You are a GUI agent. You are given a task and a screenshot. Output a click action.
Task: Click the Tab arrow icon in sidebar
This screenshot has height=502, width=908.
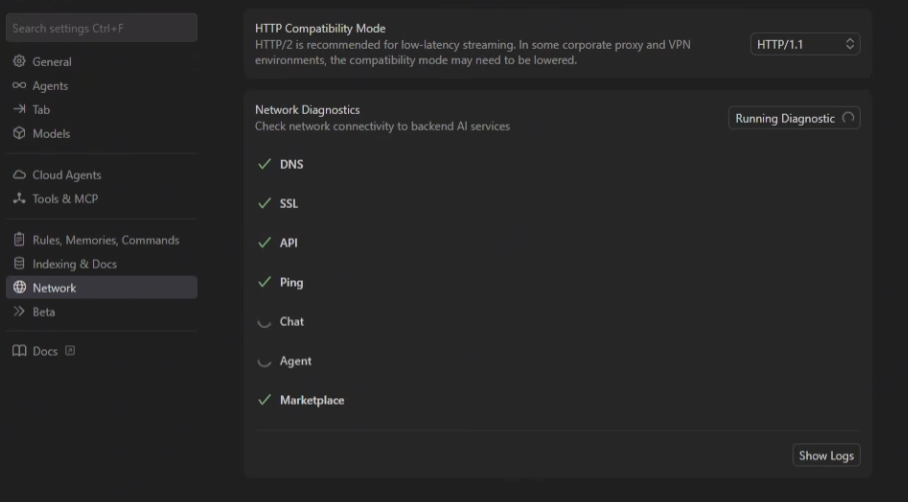(x=19, y=110)
